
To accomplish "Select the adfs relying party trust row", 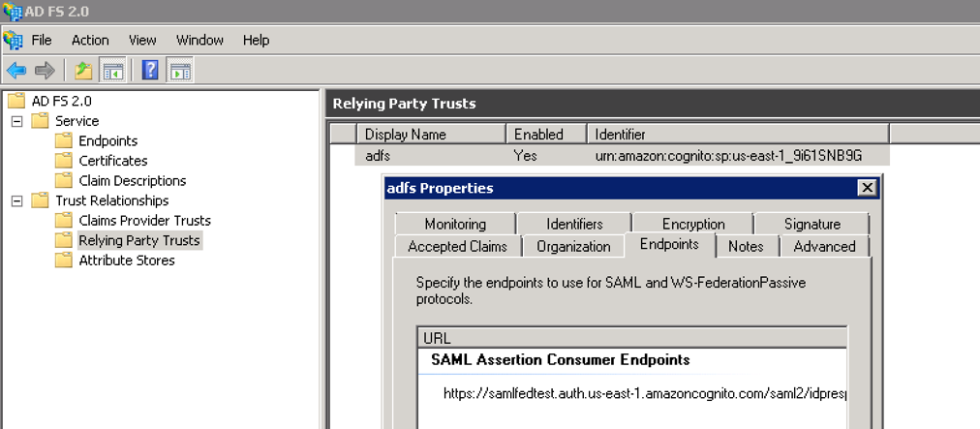I will coord(378,155).
